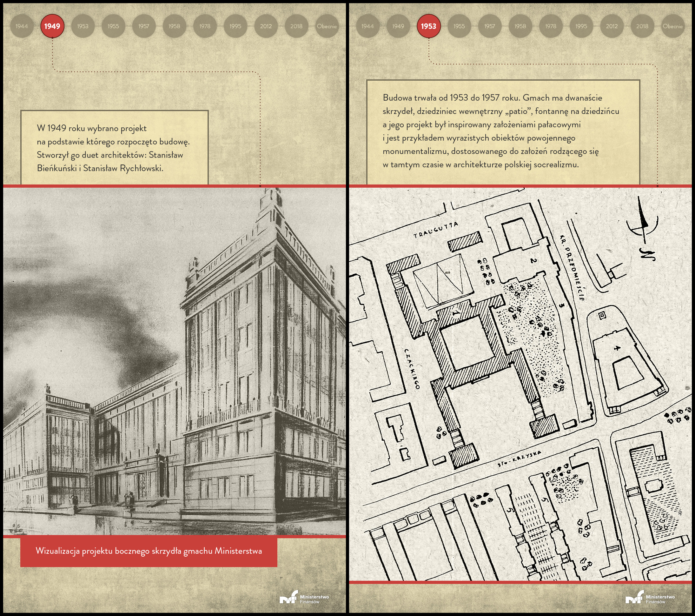Open 2018 marker in right timeline
This screenshot has height=616, width=695.
pyautogui.click(x=642, y=26)
